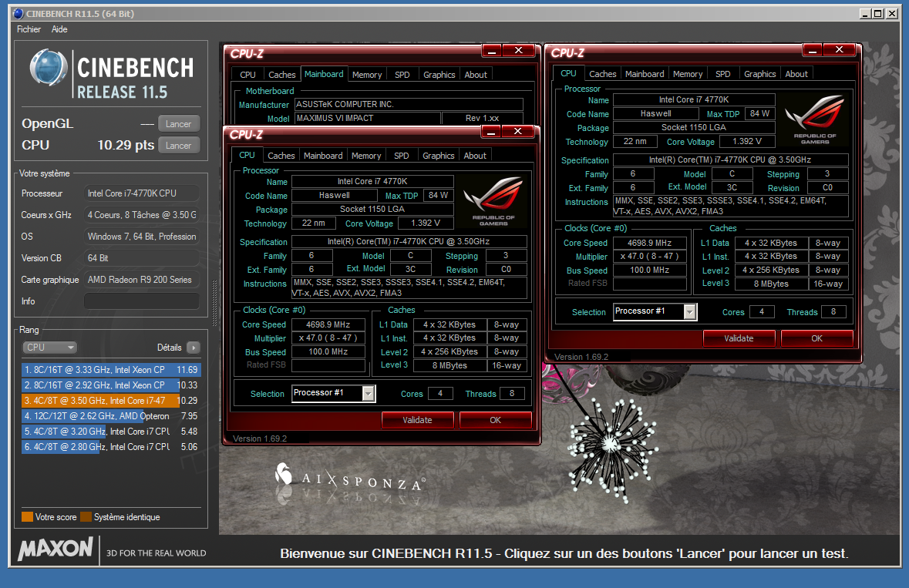Click the CINEBENCH title bar app icon

(19, 13)
